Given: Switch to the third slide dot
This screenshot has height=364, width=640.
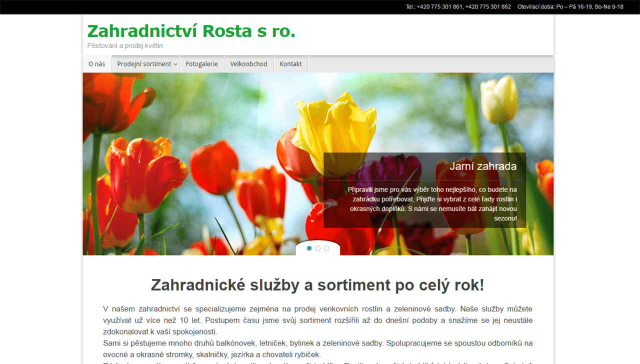Looking at the screenshot, I should point(326,248).
